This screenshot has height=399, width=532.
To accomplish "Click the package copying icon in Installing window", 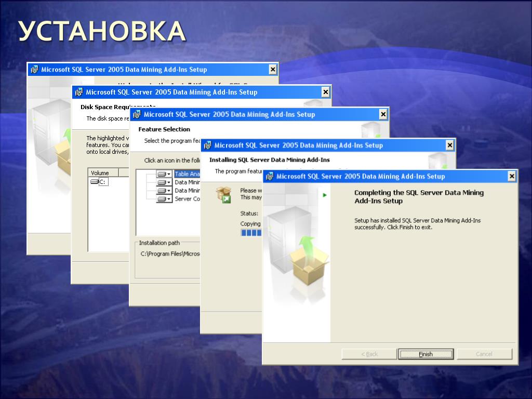I will [224, 195].
